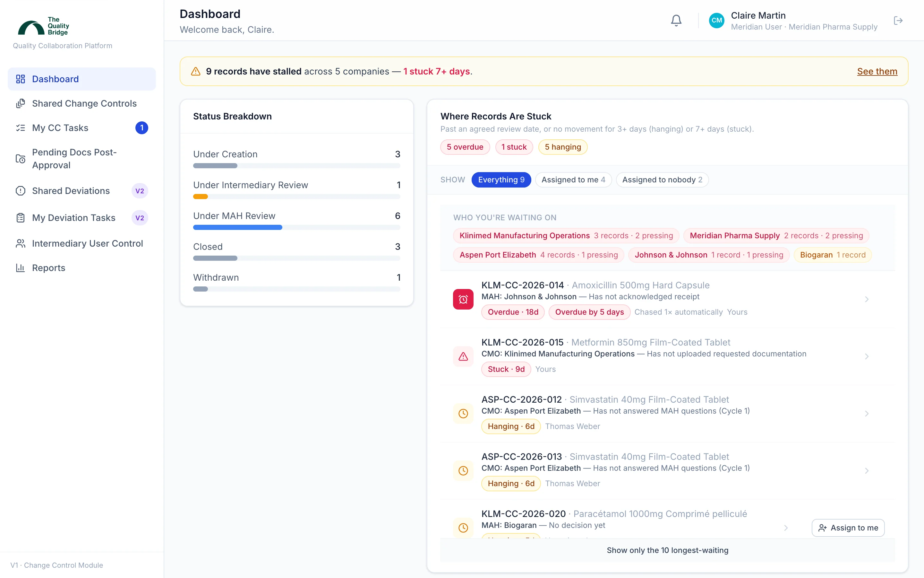This screenshot has width=924, height=578.
Task: Toggle the 1 stuck chip
Action: pyautogui.click(x=514, y=147)
